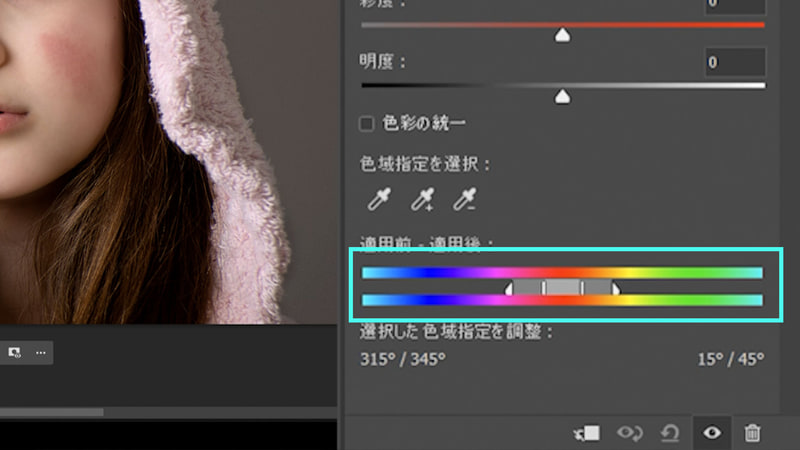Screen dimensions: 800x450
Task: Click the saturation slider handle
Action: [x=562, y=35]
